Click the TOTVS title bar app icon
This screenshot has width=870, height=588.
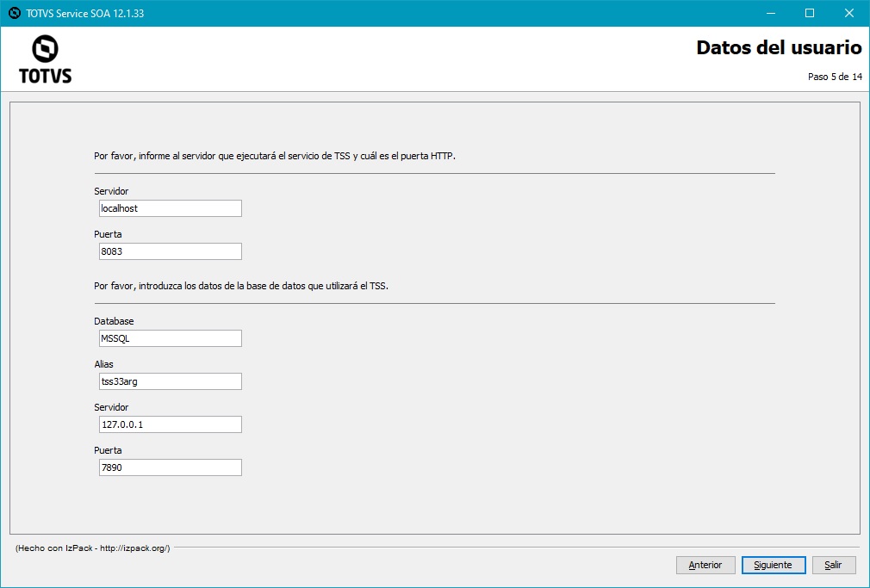pos(15,13)
